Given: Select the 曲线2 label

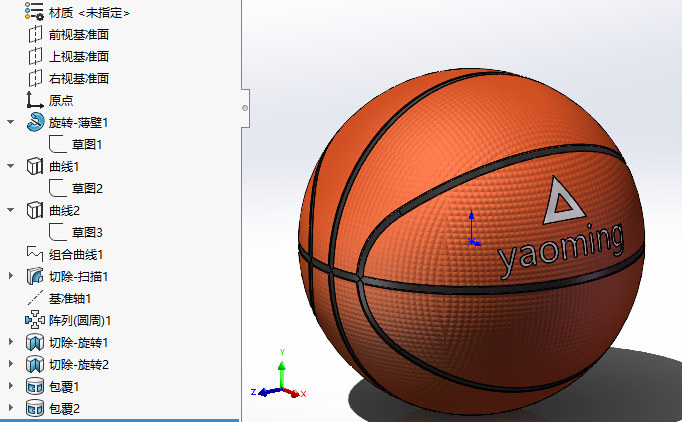Looking at the screenshot, I should tap(64, 211).
